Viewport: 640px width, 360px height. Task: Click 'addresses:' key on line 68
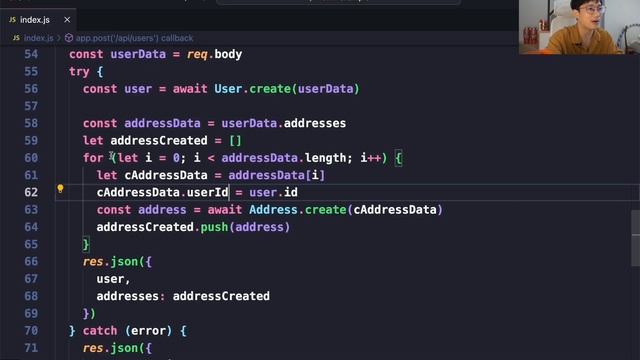131,296
